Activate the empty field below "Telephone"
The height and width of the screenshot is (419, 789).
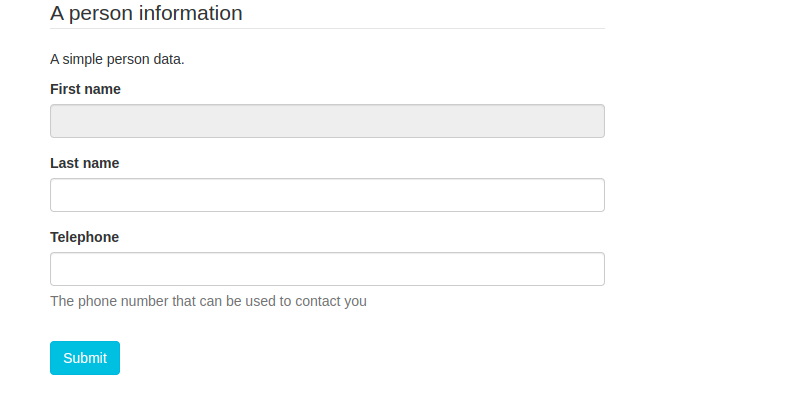327,269
